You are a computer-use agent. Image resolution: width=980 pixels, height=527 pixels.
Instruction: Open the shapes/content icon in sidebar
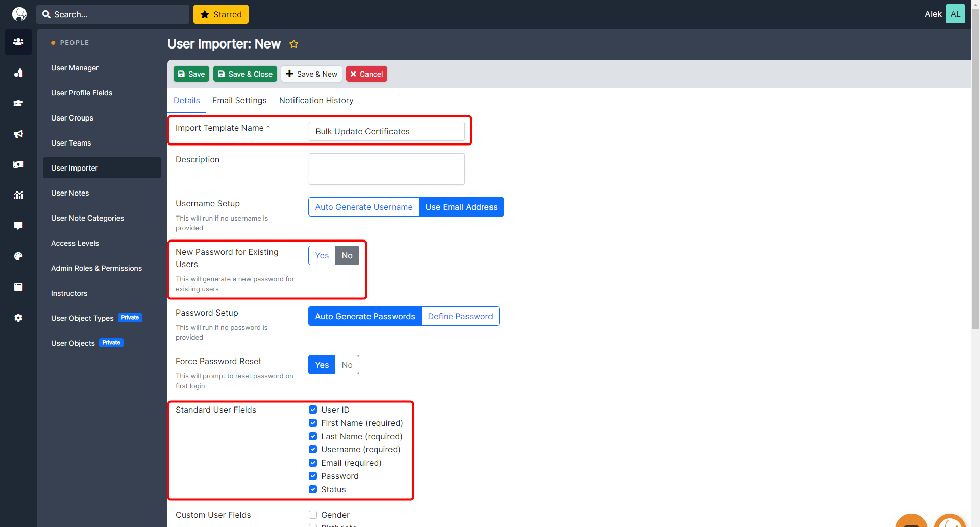(x=18, y=73)
